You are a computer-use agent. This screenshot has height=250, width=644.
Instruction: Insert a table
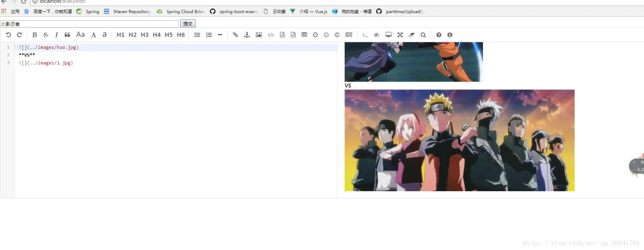304,35
